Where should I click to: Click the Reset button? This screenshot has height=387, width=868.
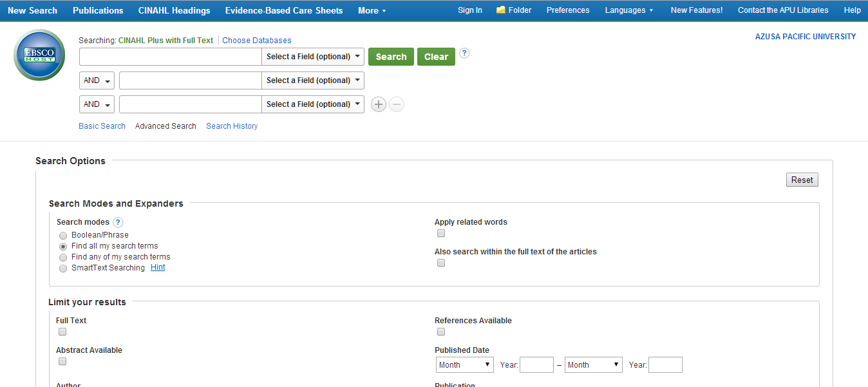(x=802, y=180)
